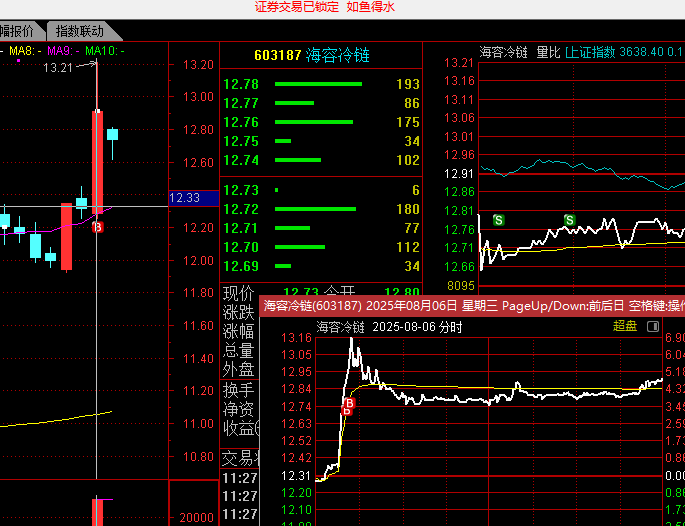Click the 2025-08-06 分时 label inside the popup
The image size is (685, 526).
point(417,327)
